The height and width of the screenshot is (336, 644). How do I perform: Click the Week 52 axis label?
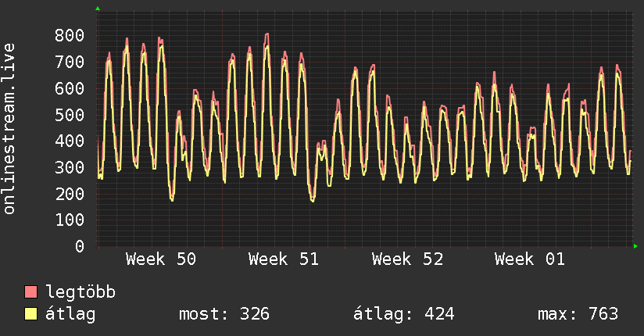point(407,259)
